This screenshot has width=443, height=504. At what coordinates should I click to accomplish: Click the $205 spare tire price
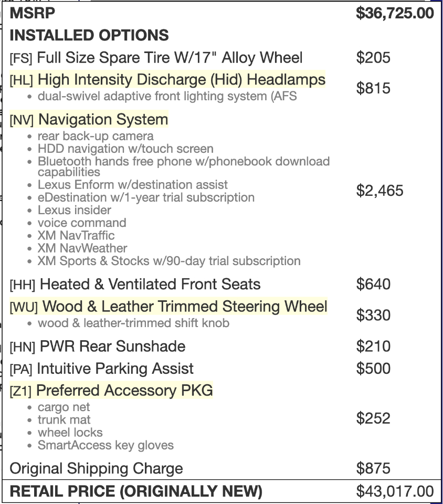(x=373, y=57)
